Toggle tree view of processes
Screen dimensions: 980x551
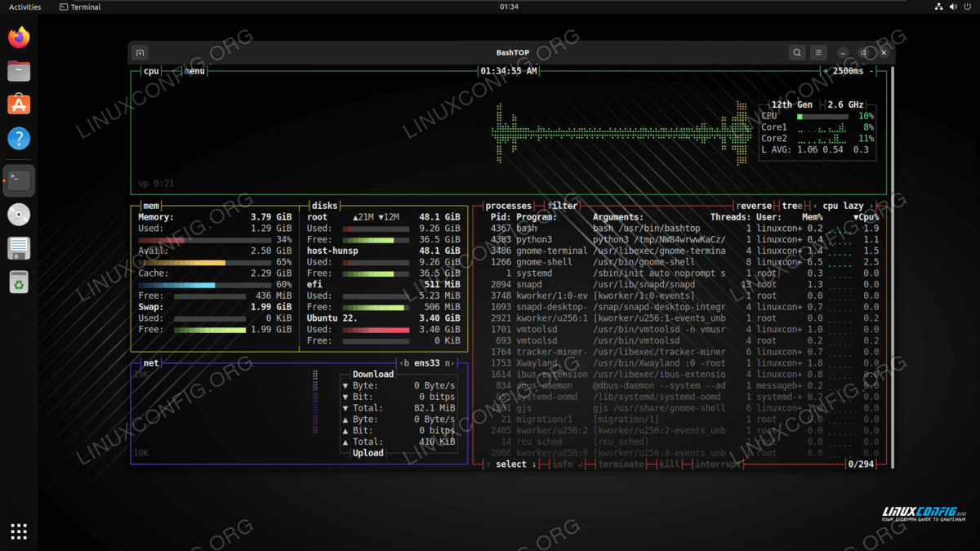(792, 207)
